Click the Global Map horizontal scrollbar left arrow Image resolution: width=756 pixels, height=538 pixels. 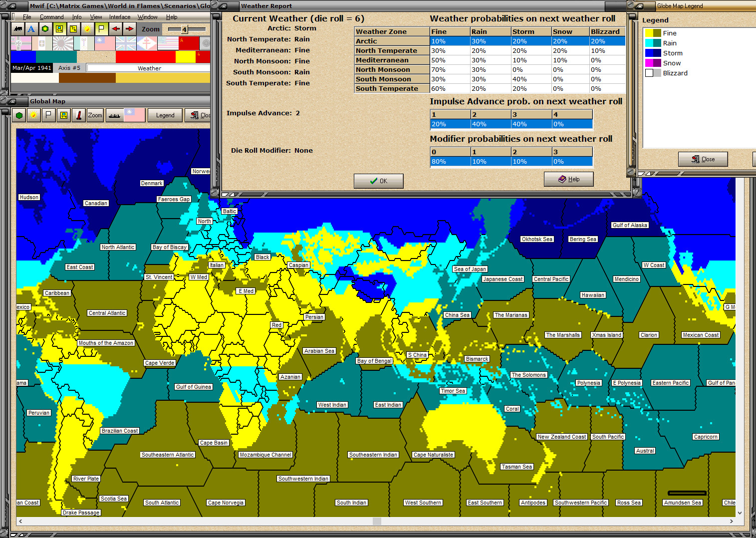[20, 521]
